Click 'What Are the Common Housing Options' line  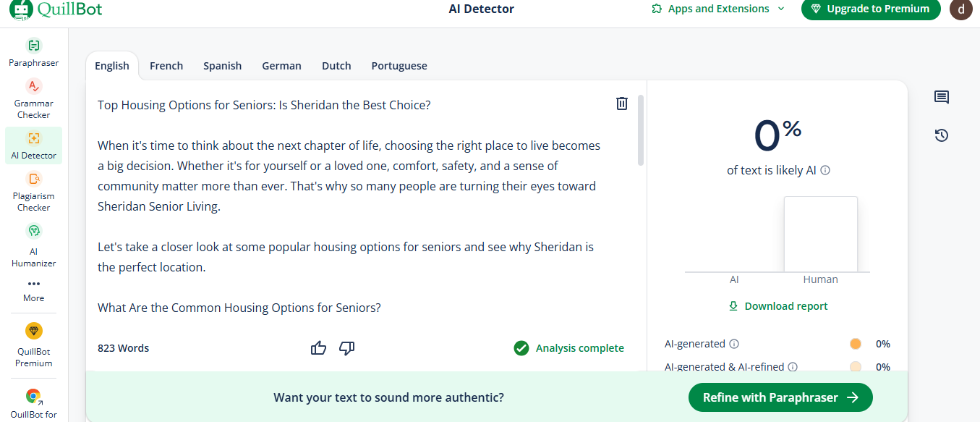(x=239, y=308)
